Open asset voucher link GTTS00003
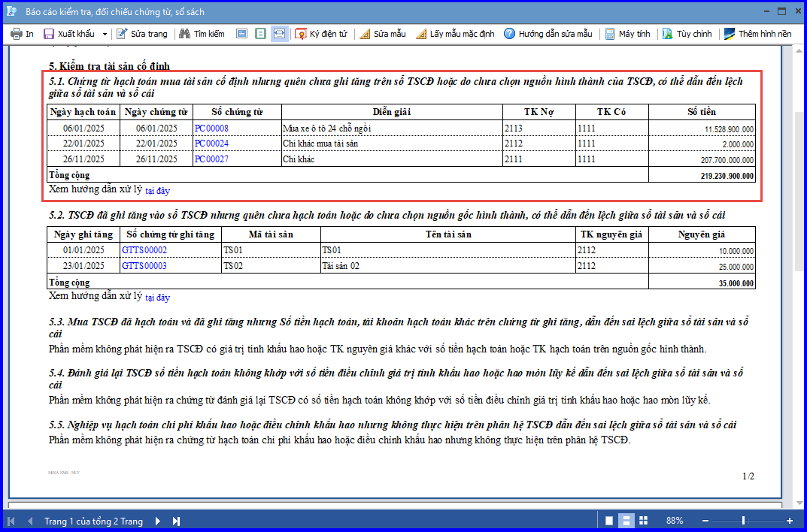This screenshot has height=532, width=807. click(x=144, y=266)
